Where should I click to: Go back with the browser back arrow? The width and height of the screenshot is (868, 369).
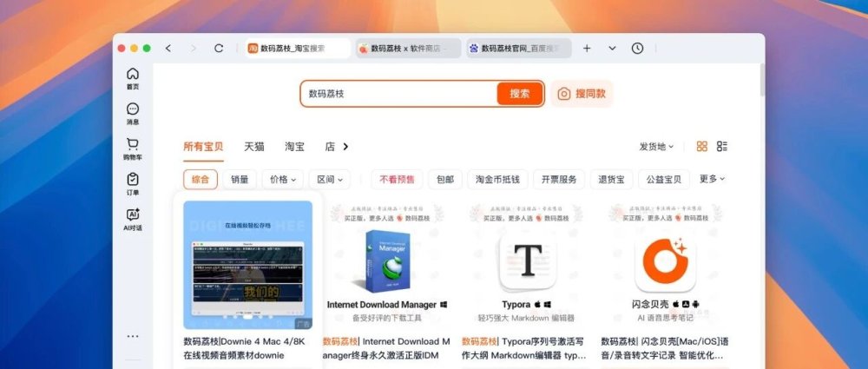(168, 49)
